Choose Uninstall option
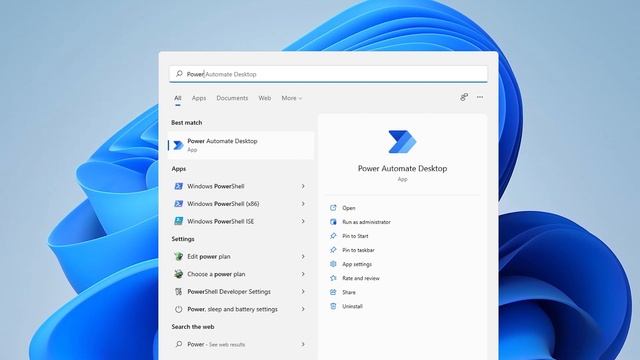Viewport: 640px width, 360px height. point(352,307)
